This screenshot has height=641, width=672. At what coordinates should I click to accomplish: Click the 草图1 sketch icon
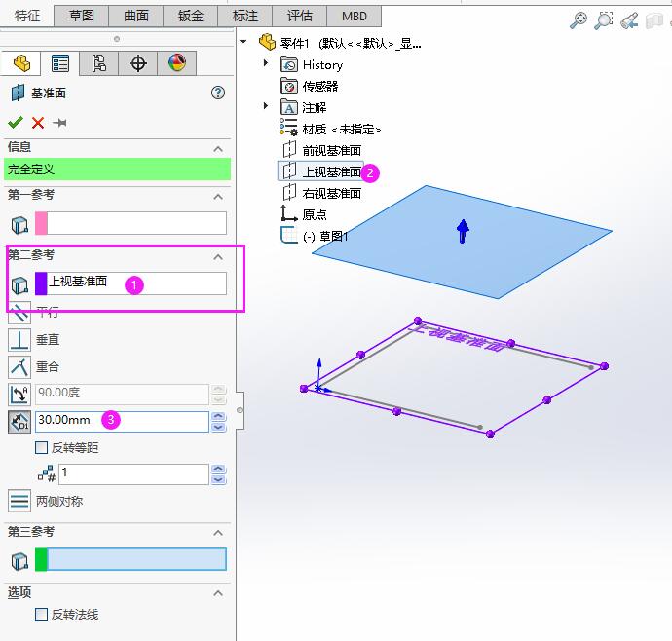pos(289,235)
